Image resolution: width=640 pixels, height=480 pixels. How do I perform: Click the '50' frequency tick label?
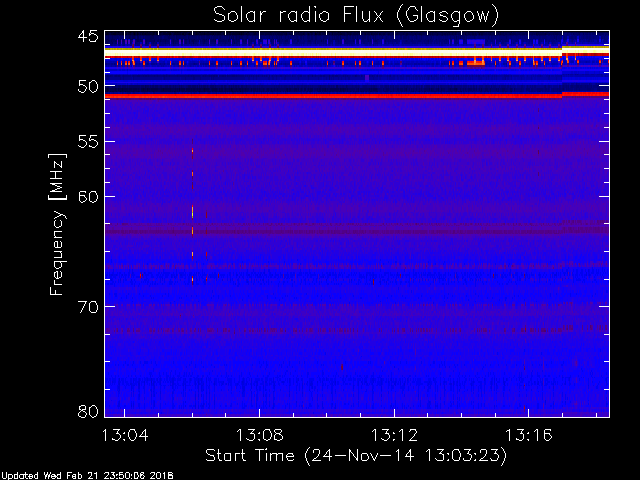tap(89, 86)
